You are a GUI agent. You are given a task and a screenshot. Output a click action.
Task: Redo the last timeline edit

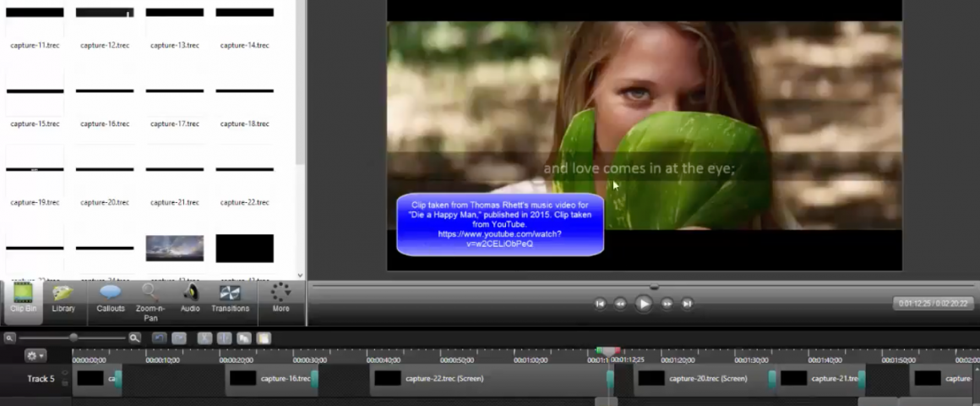point(179,337)
